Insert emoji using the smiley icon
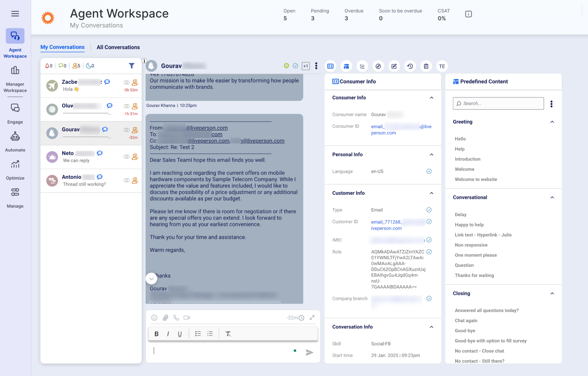588x376 pixels. (x=154, y=317)
